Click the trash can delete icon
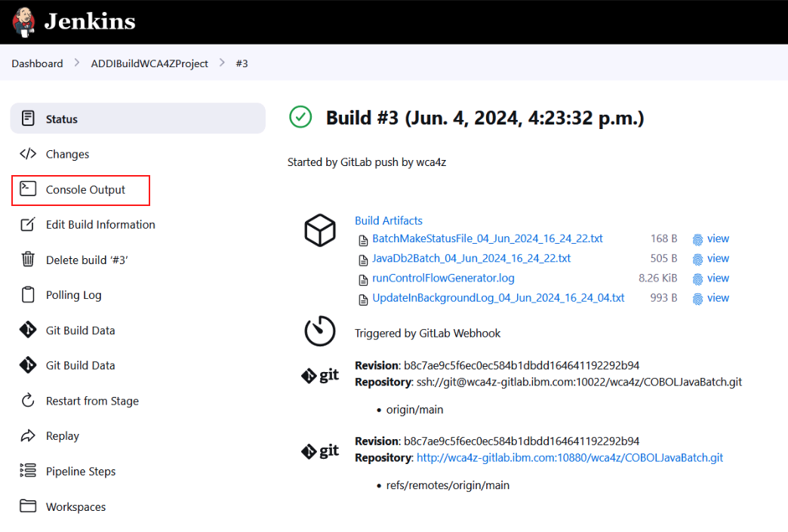Viewport: 788px width, 532px height. (28, 260)
